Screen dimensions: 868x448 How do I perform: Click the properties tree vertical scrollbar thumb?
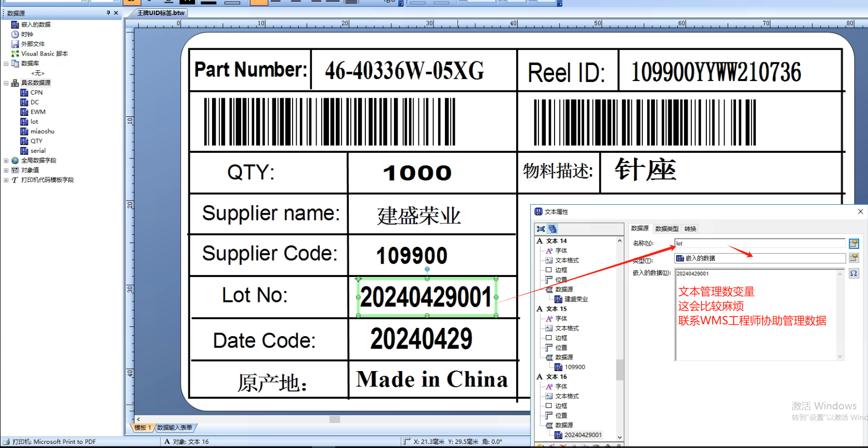point(620,370)
